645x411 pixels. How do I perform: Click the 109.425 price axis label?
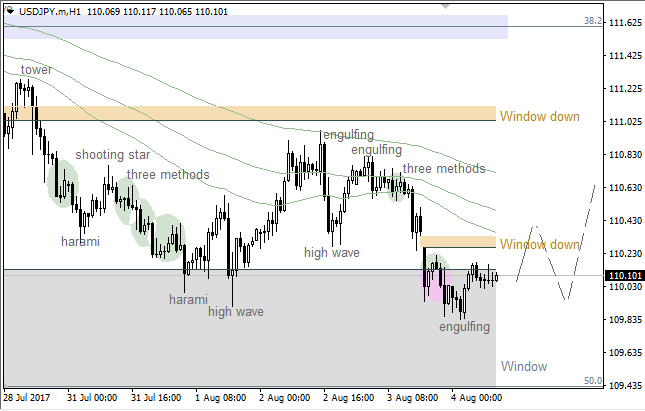coord(625,385)
